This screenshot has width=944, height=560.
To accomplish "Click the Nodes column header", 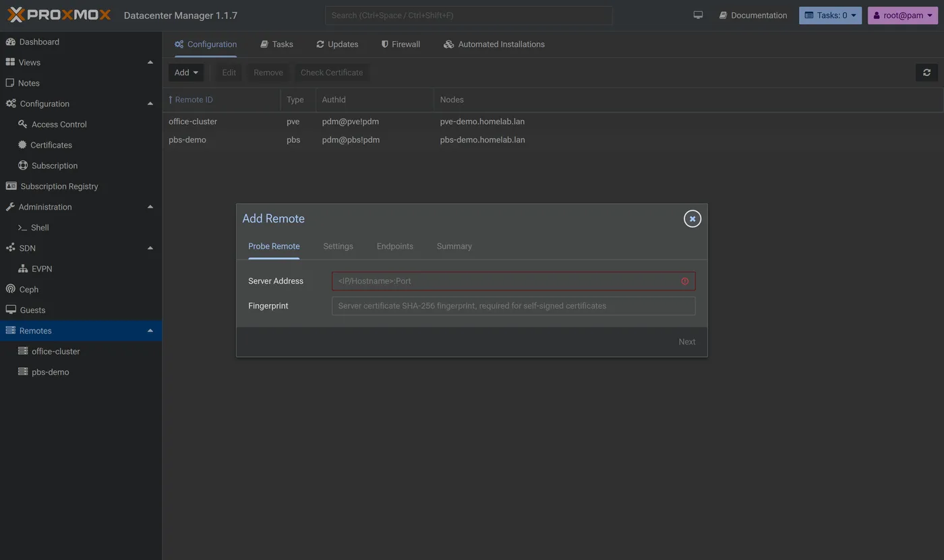I will pyautogui.click(x=688, y=100).
